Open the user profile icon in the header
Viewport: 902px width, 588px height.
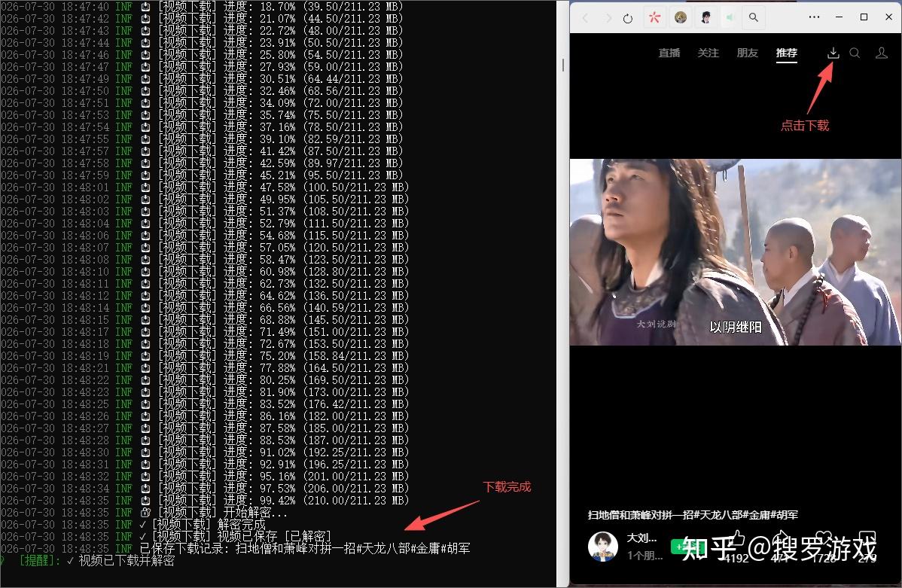tap(881, 53)
